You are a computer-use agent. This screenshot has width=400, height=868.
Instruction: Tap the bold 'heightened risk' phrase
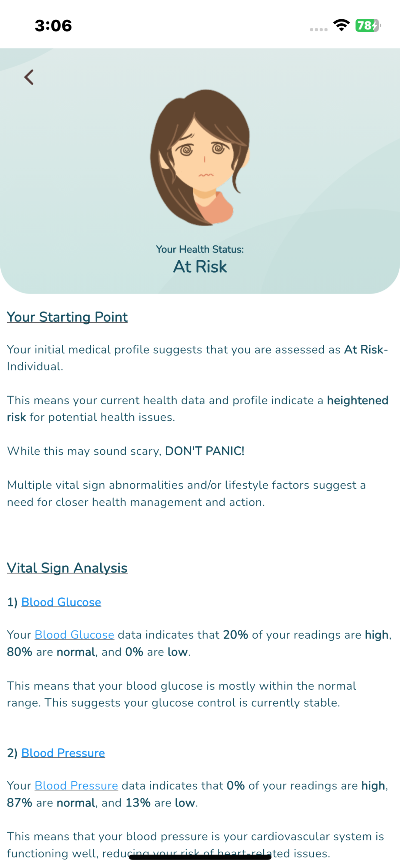(358, 400)
